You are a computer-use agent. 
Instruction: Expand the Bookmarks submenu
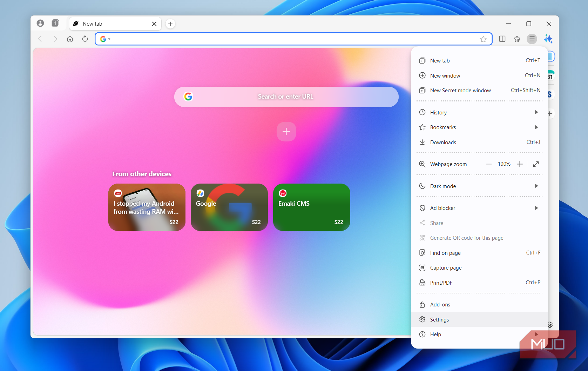479,127
